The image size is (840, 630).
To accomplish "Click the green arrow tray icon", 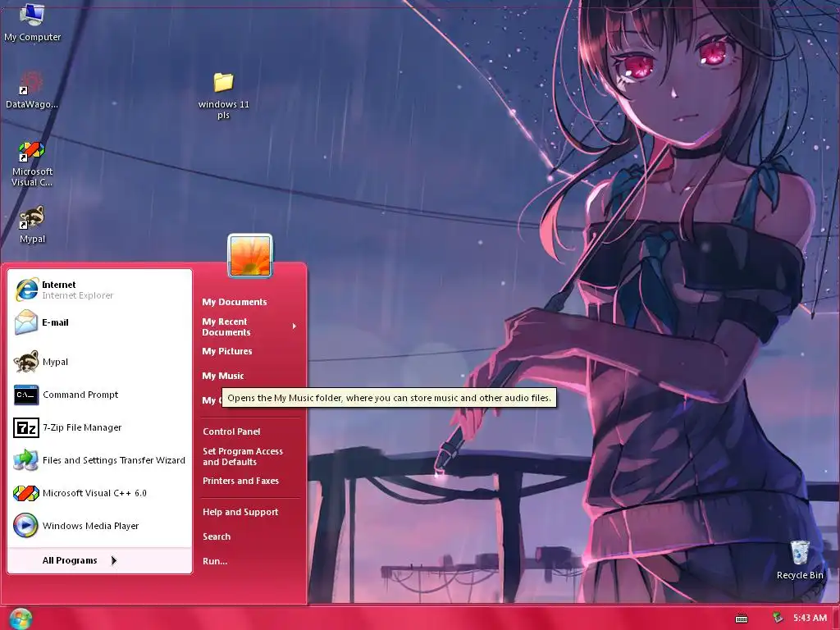I will [x=778, y=618].
